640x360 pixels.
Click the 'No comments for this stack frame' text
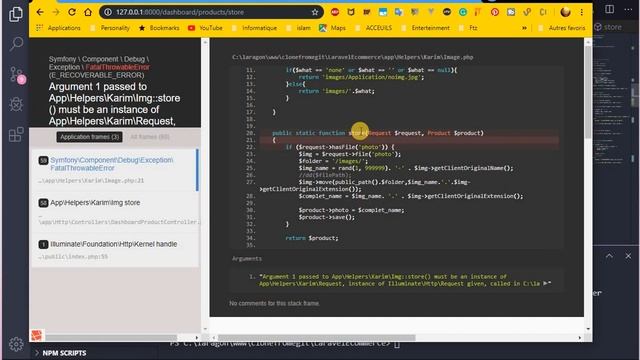pyautogui.click(x=274, y=303)
